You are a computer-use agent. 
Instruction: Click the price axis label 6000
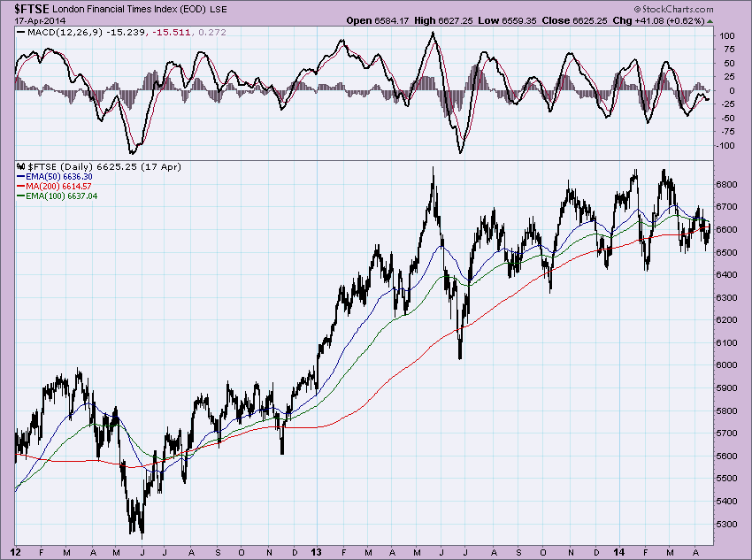727,364
